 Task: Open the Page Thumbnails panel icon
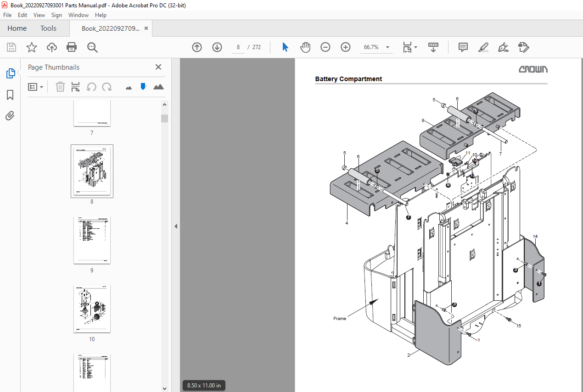(x=10, y=73)
